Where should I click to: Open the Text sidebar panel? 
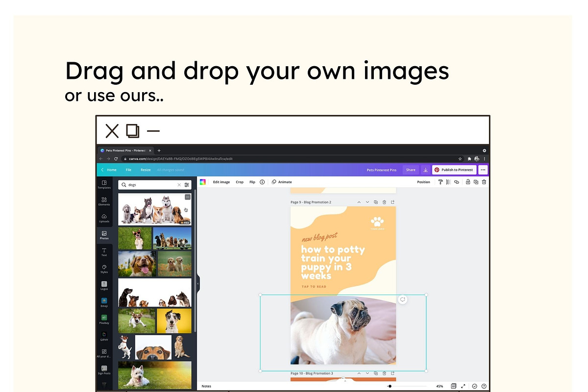pos(104,252)
